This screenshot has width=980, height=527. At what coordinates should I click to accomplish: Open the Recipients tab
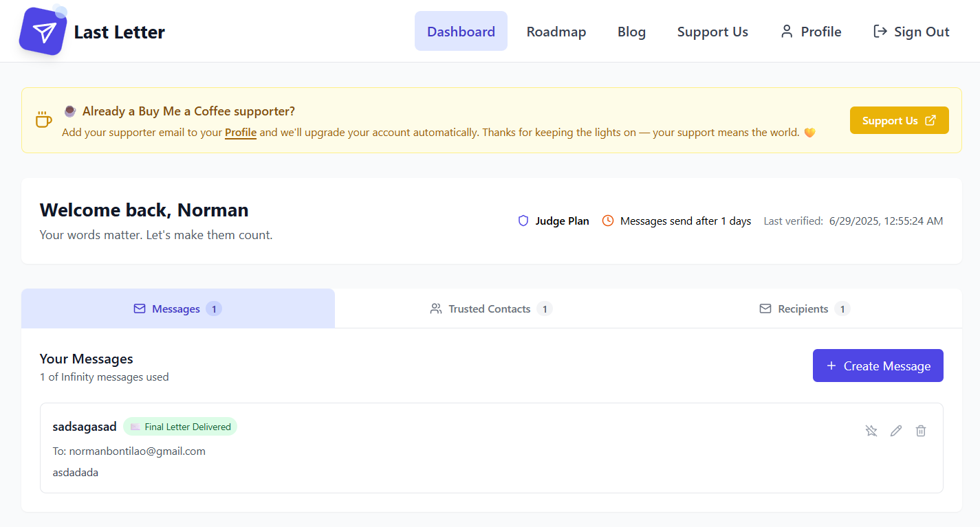coord(803,309)
